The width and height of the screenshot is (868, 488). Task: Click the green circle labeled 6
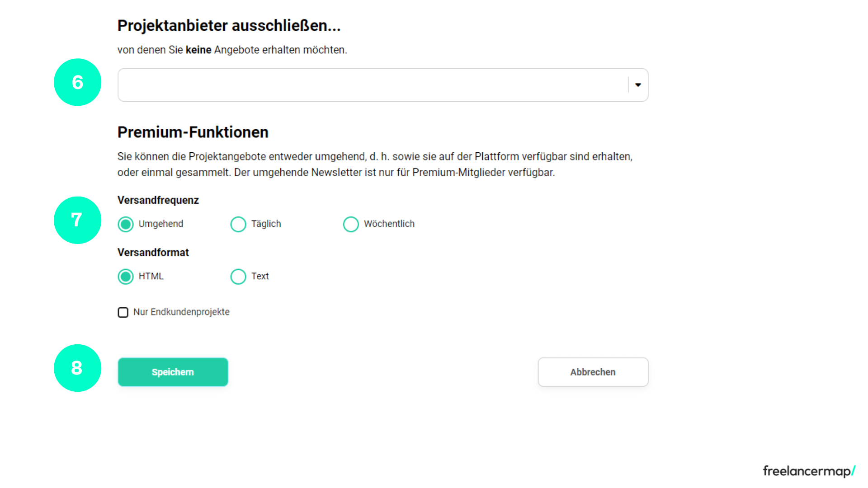click(x=77, y=83)
